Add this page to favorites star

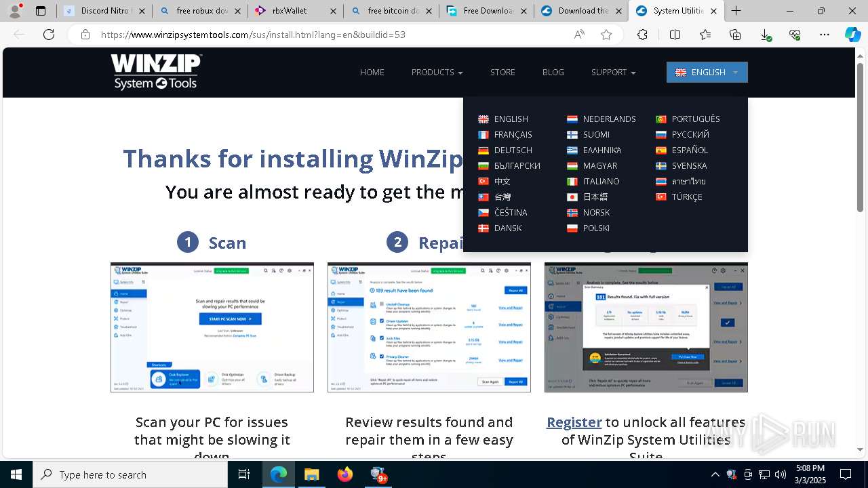(606, 35)
